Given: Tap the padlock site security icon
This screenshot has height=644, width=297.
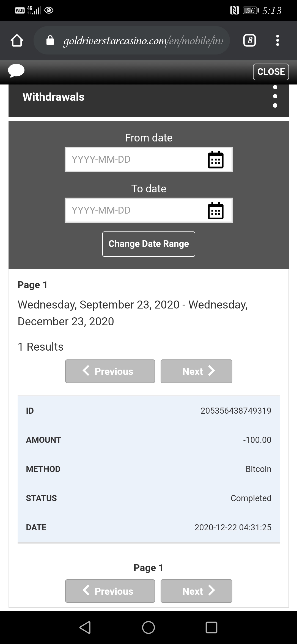Looking at the screenshot, I should [x=50, y=40].
